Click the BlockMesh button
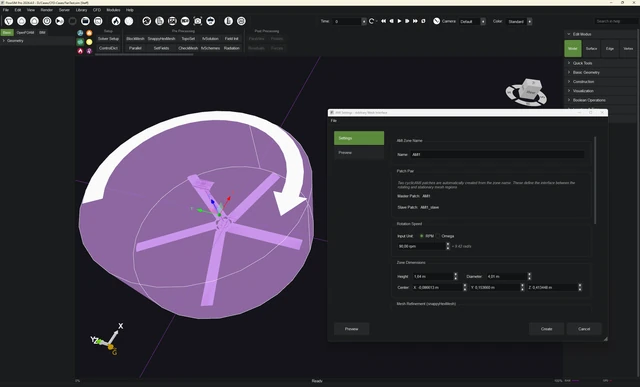640x387 pixels. 135,39
